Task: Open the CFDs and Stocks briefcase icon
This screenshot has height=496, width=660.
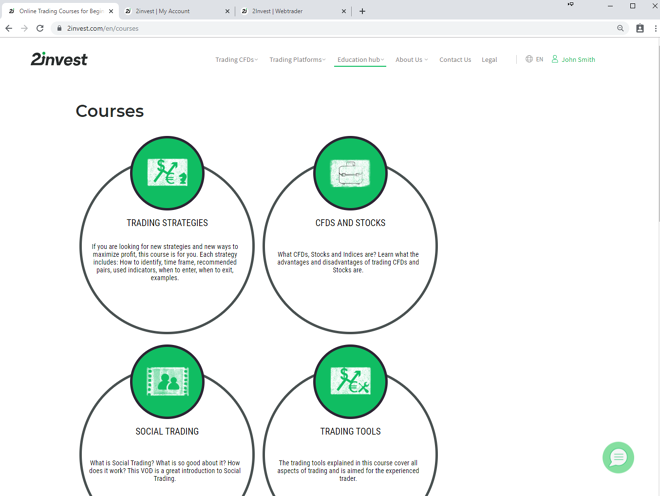Action: coord(350,173)
